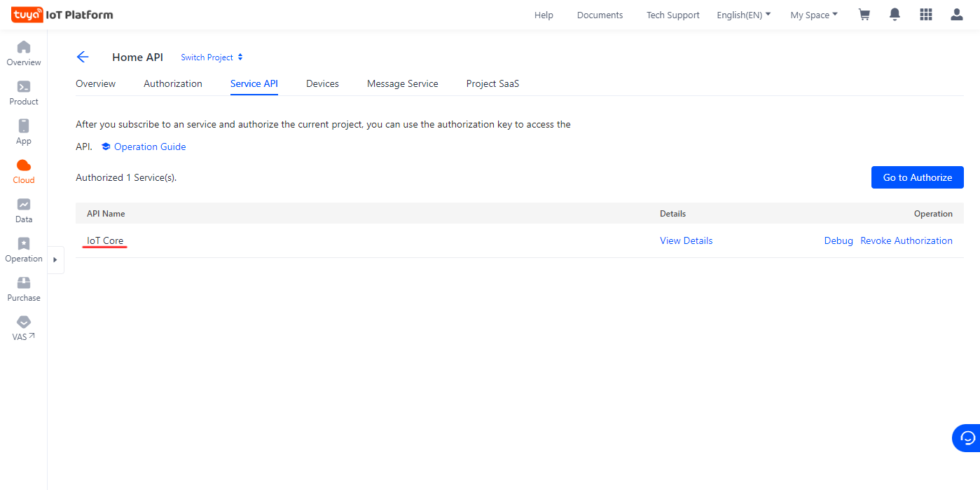Open the Data chart icon
This screenshot has width=980, height=490.
24,205
